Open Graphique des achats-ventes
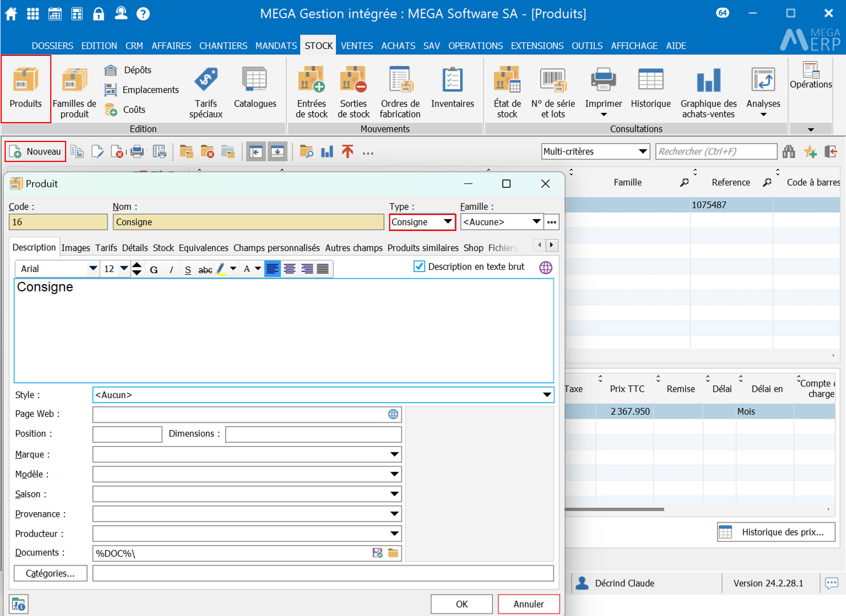Image resolution: width=846 pixels, height=616 pixels. point(709,92)
